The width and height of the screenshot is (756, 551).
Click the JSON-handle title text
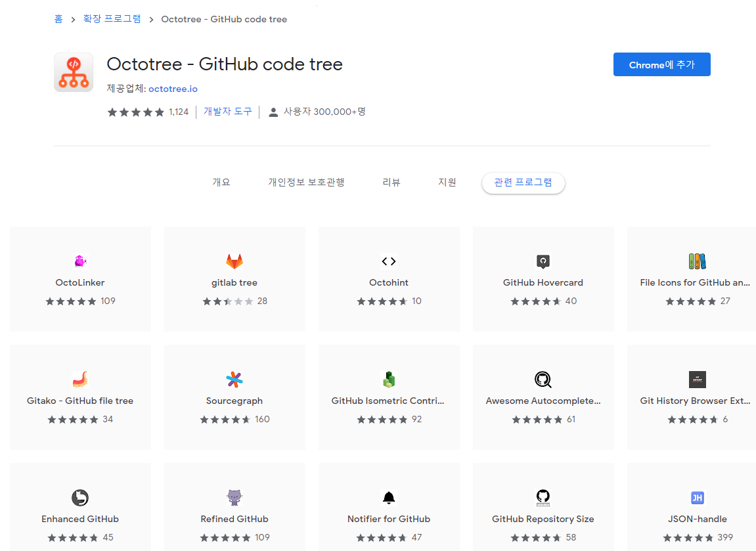click(697, 519)
